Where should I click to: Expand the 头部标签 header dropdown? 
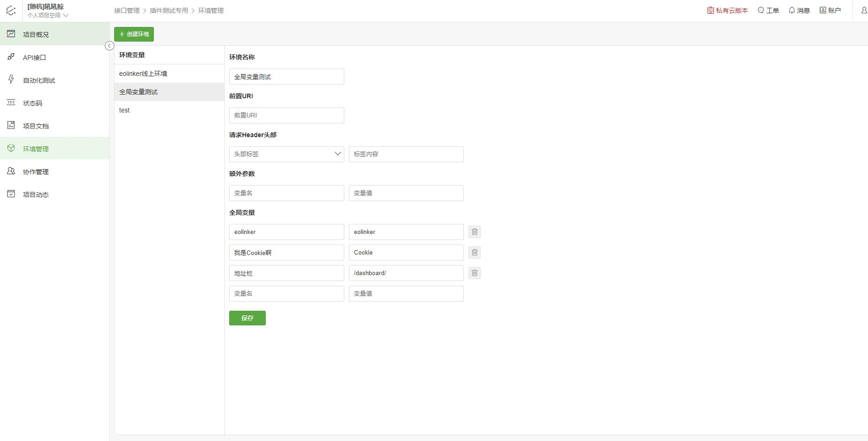pos(287,154)
